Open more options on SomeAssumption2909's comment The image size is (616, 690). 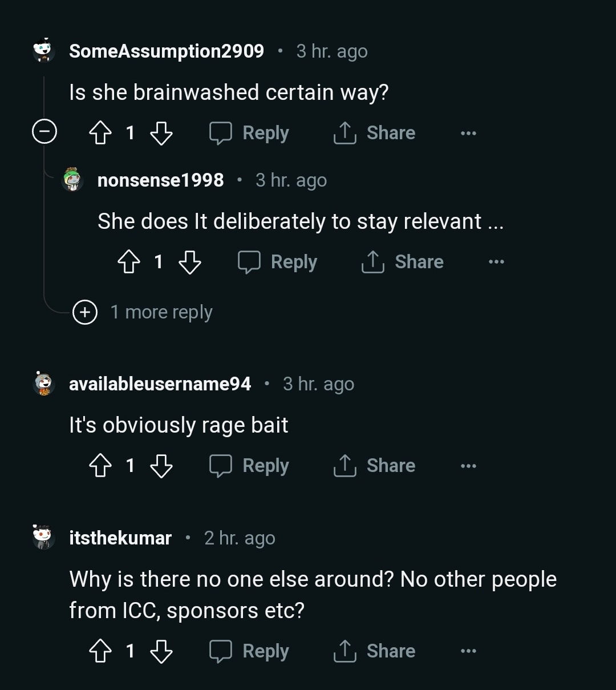468,133
